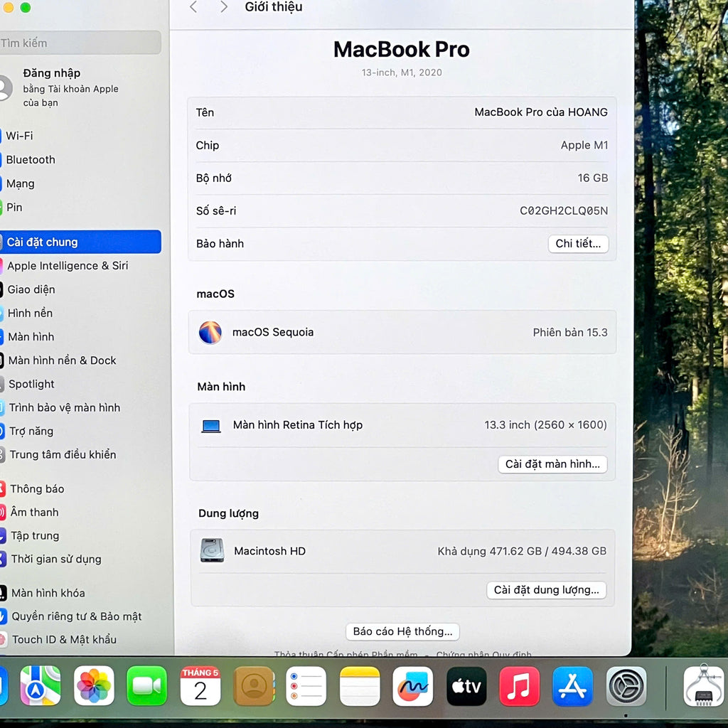Image resolution: width=728 pixels, height=728 pixels.
Task: Go back with the left chevron
Action: point(193,6)
